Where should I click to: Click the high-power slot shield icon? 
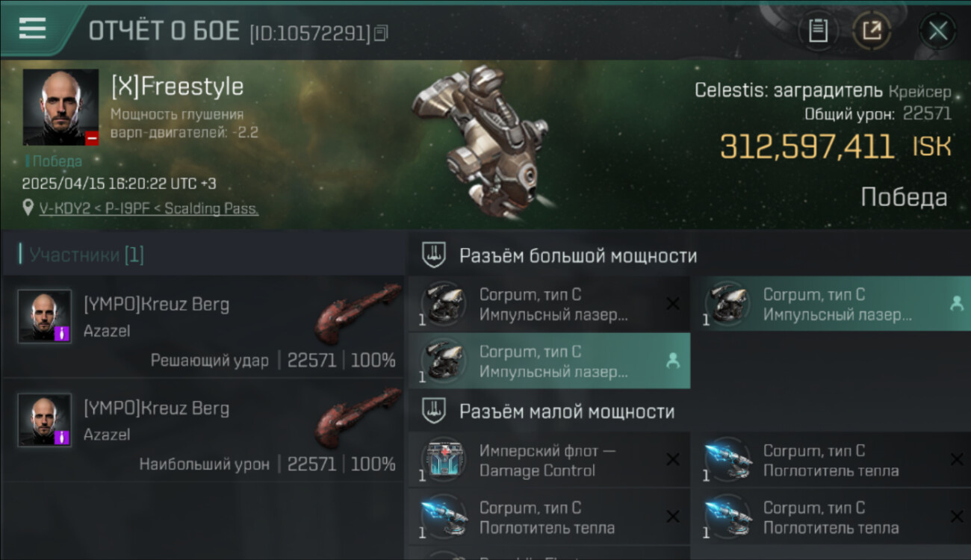point(433,255)
